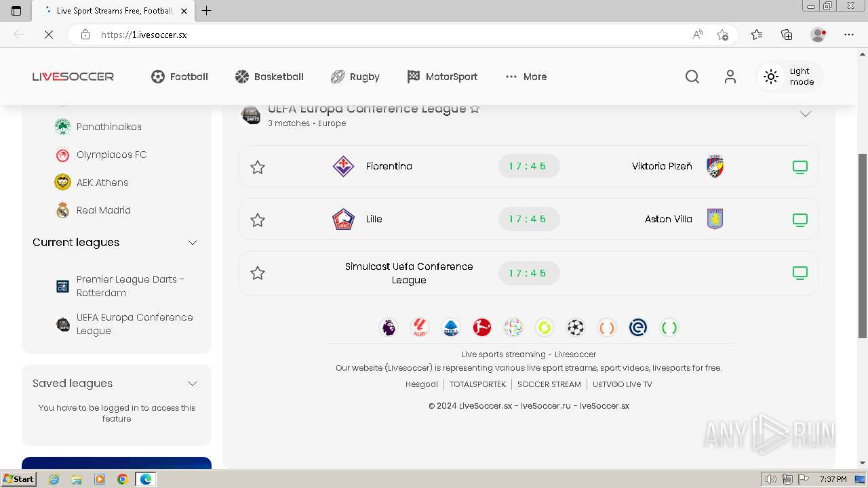868x488 pixels.
Task: Open Windows Start menu
Action: pos(18,479)
